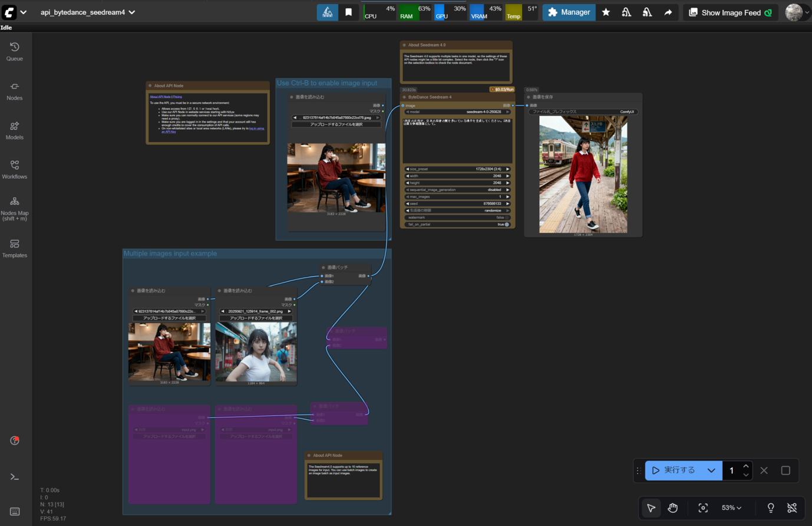Open the Nodes library panel
The width and height of the screenshot is (812, 526).
[15, 91]
